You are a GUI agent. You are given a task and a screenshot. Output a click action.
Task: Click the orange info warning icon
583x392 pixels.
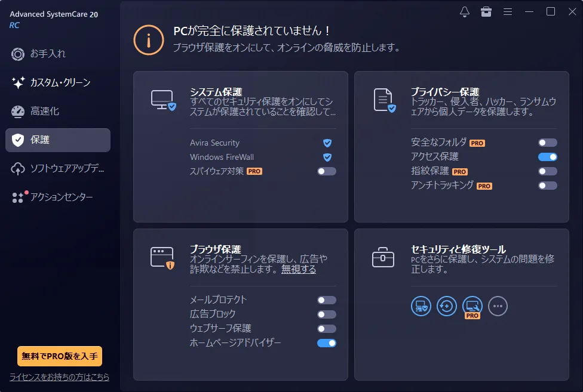149,40
